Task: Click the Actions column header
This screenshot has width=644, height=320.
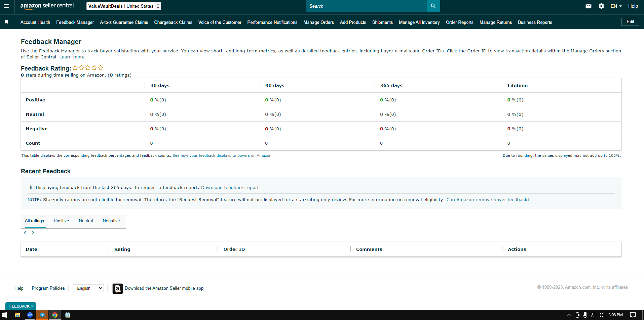Action: (517, 249)
